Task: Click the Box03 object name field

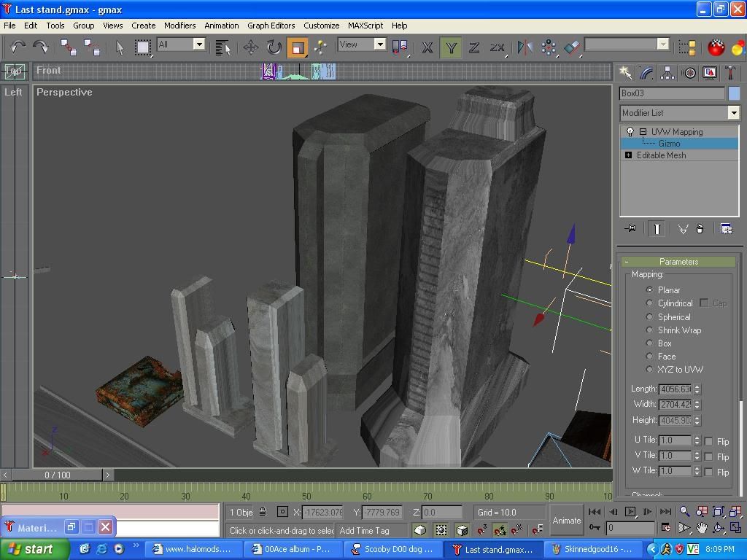Action: (x=672, y=93)
